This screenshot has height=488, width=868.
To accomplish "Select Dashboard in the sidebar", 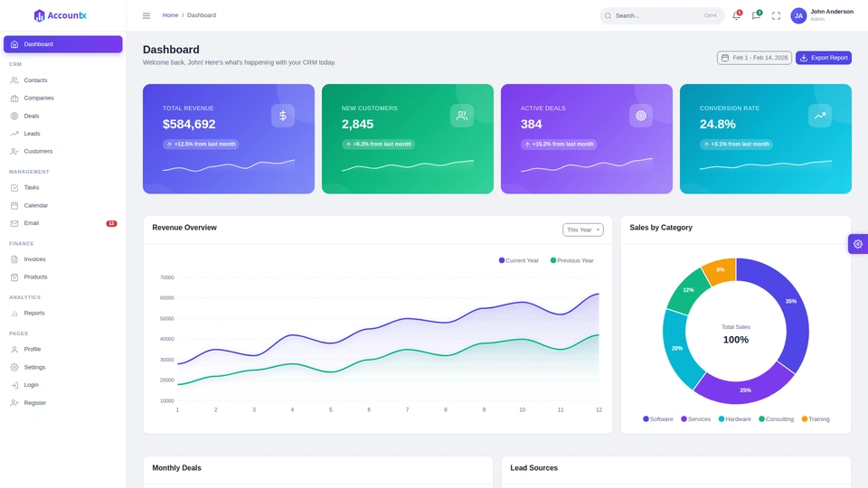I will point(63,44).
